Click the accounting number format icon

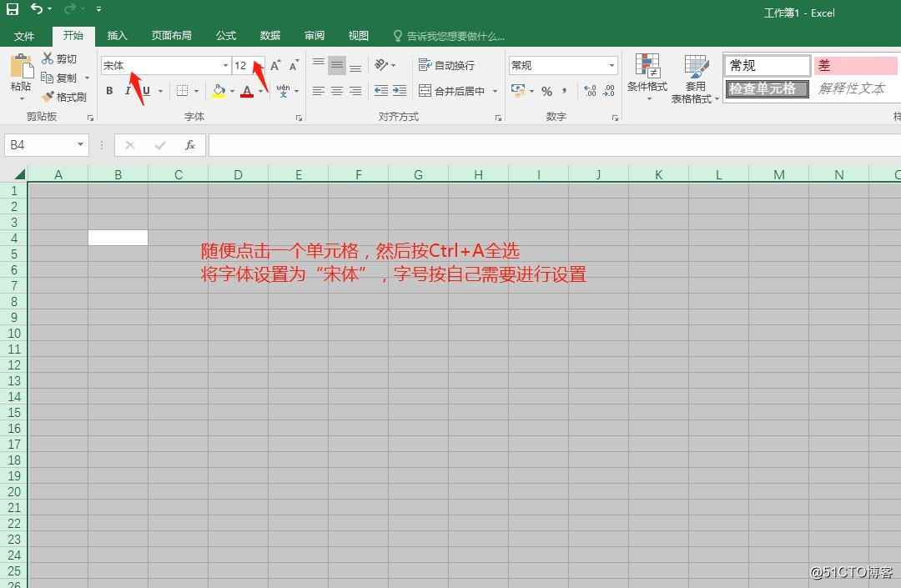(518, 91)
